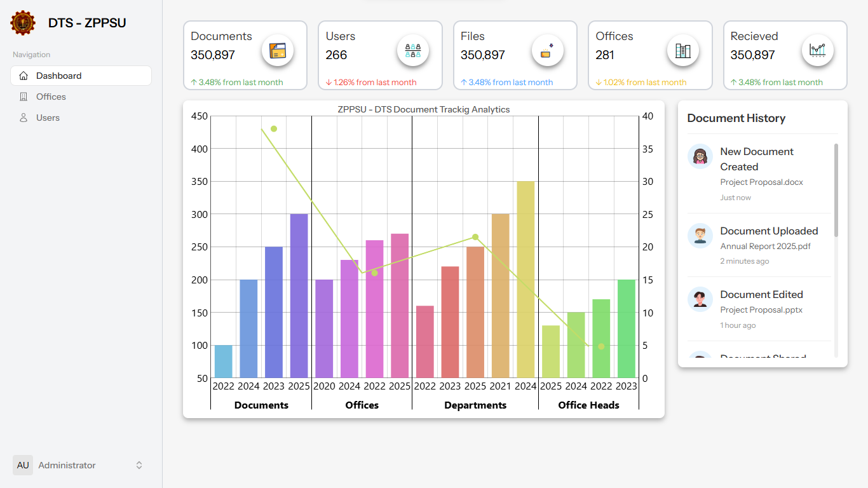Screen dimensions: 868x488
Task: Click avatar beside New Document Created entry
Action: [700, 156]
